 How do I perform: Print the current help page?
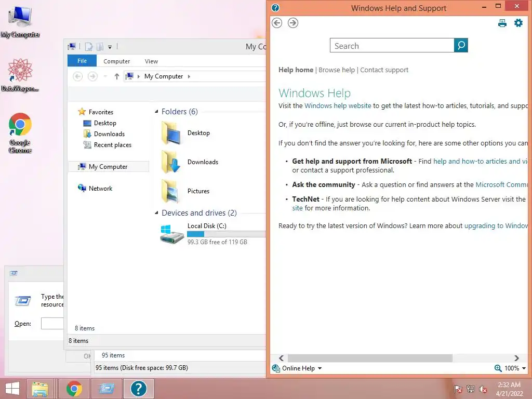tap(502, 23)
